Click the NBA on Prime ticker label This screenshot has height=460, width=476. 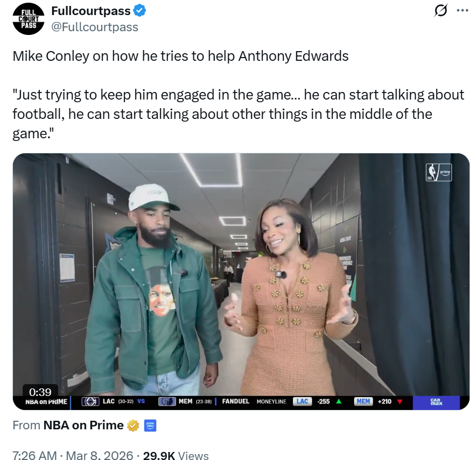click(x=46, y=402)
